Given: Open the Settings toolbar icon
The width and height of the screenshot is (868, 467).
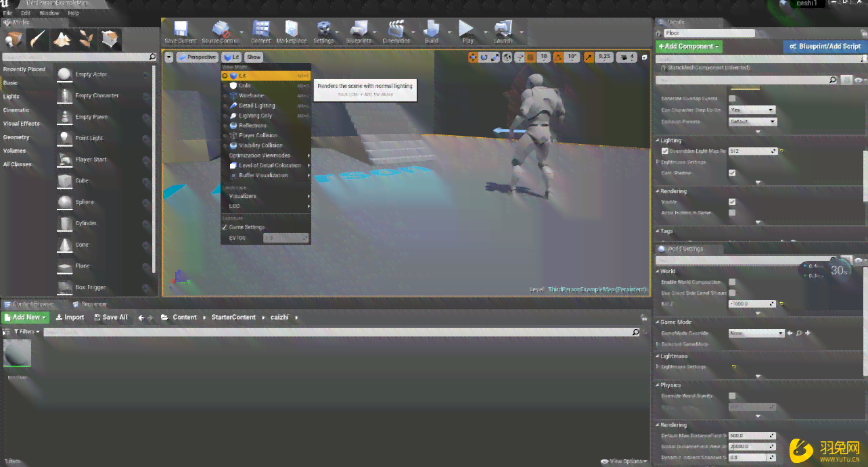Looking at the screenshot, I should (324, 30).
